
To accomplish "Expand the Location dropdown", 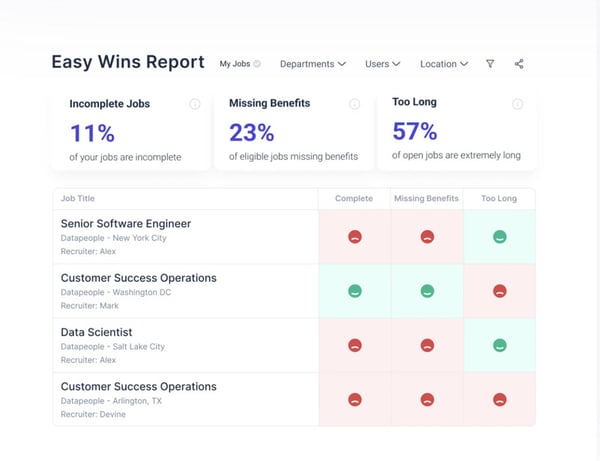I will click(443, 64).
